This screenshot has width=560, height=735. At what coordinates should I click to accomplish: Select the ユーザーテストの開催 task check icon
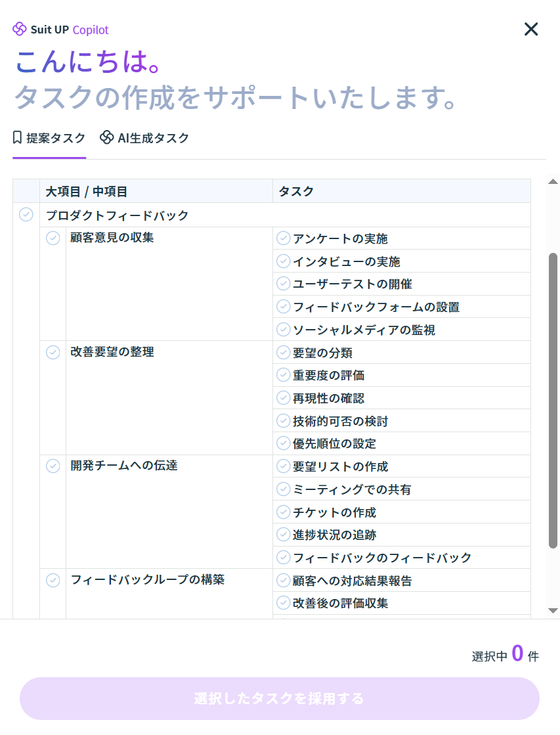pyautogui.click(x=284, y=284)
